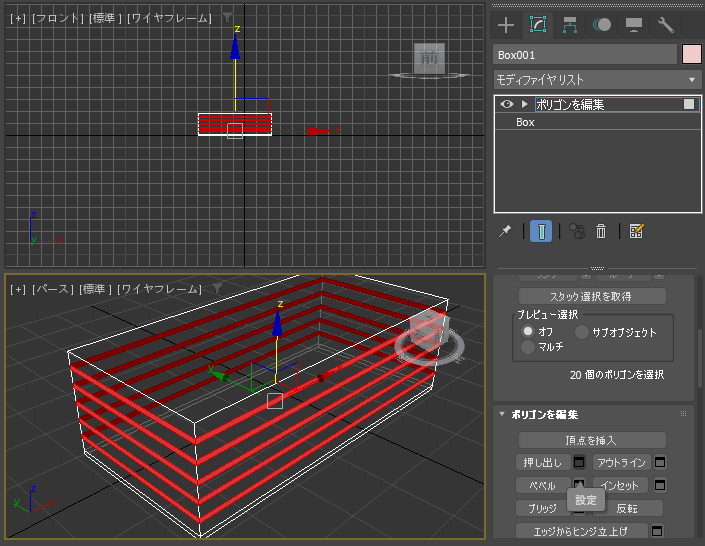Open アウトライン settings box icon
705x546 pixels.
pos(660,462)
